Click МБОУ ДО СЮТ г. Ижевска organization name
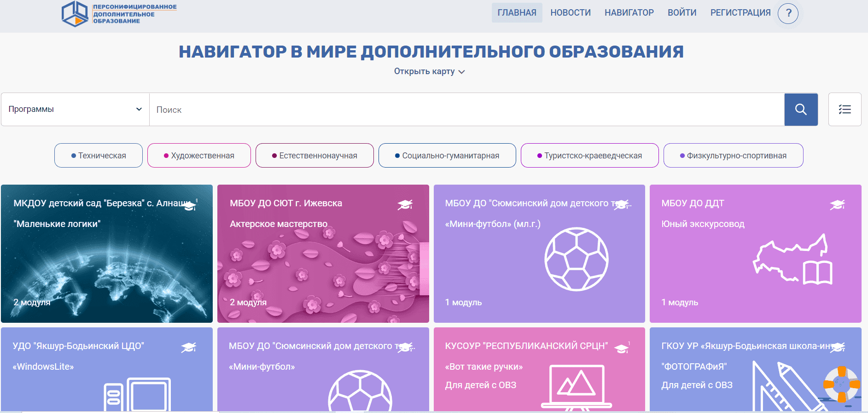Screen dimensions: 868x413 286,204
